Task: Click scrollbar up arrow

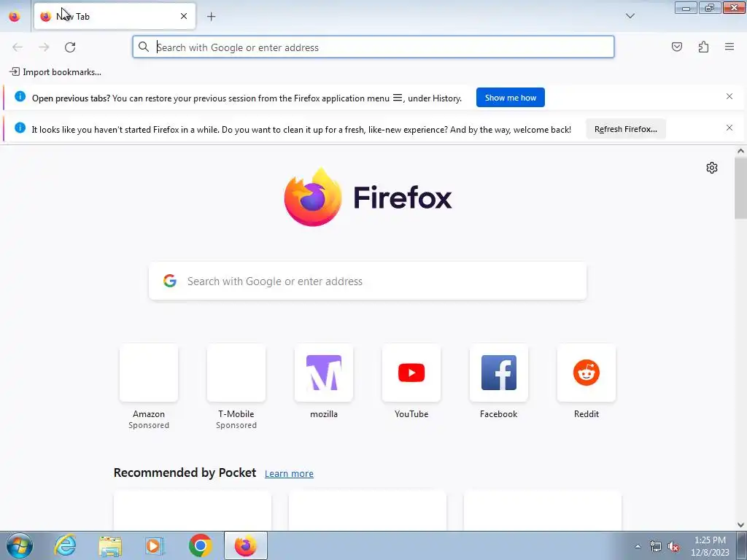Action: [x=740, y=152]
